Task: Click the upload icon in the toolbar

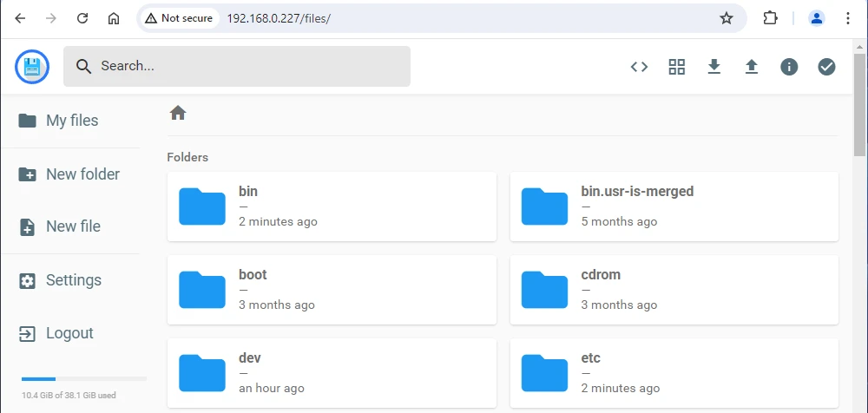Action: (x=752, y=67)
